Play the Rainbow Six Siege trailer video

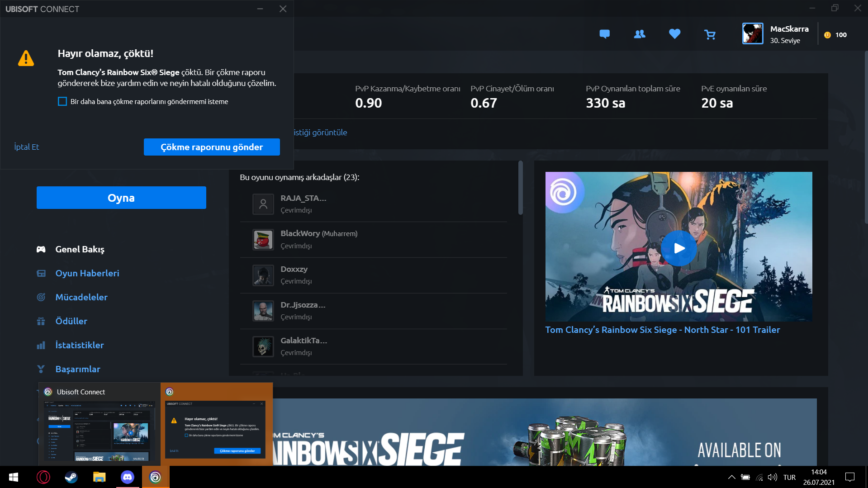678,248
